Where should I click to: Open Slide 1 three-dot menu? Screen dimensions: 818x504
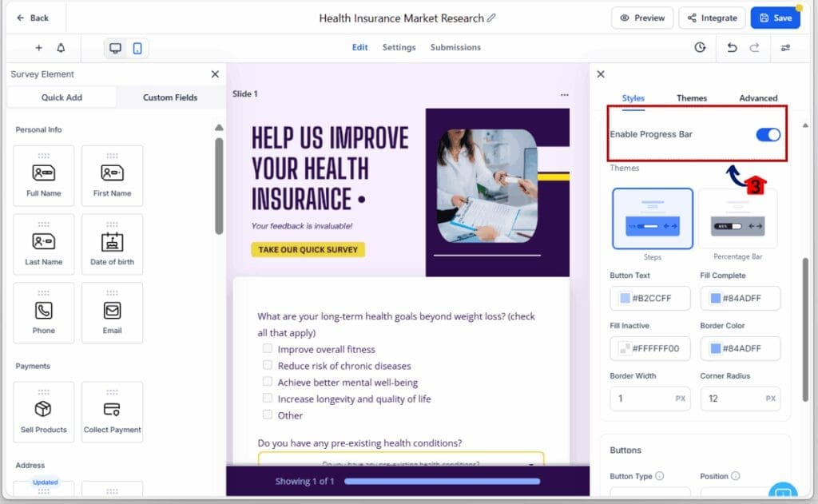click(565, 94)
